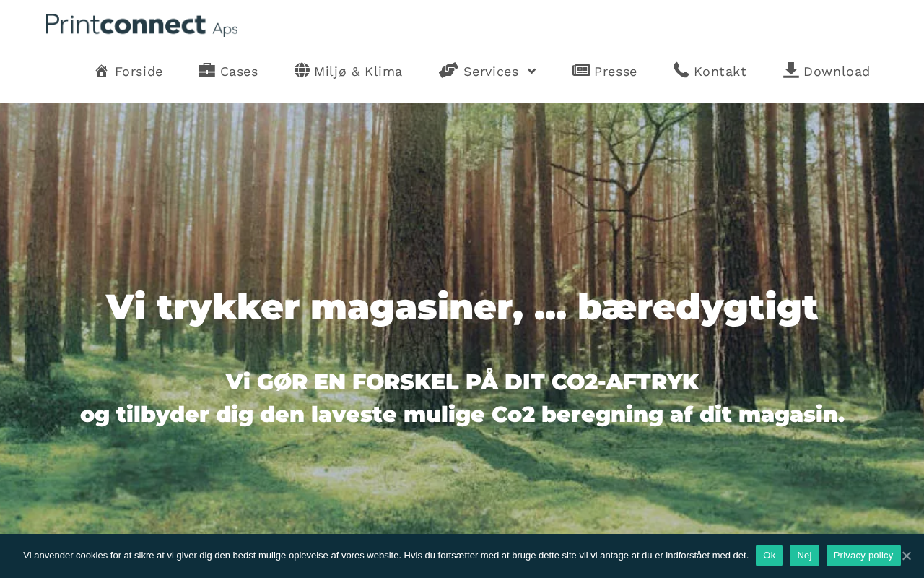Image resolution: width=924 pixels, height=578 pixels.
Task: Accept cookies with the Ok button
Action: click(769, 556)
